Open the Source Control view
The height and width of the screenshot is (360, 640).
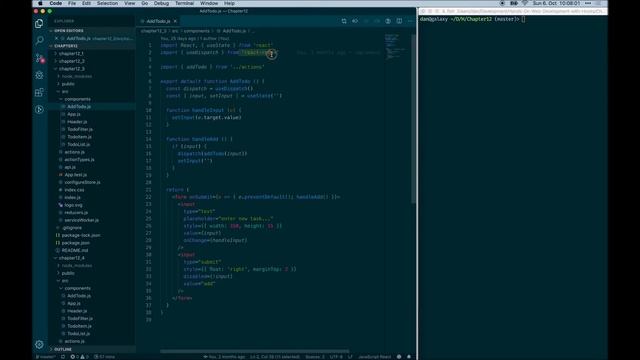click(39, 58)
